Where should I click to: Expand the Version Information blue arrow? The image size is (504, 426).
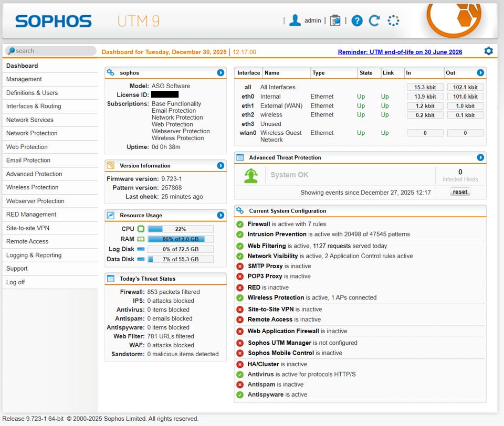[220, 165]
